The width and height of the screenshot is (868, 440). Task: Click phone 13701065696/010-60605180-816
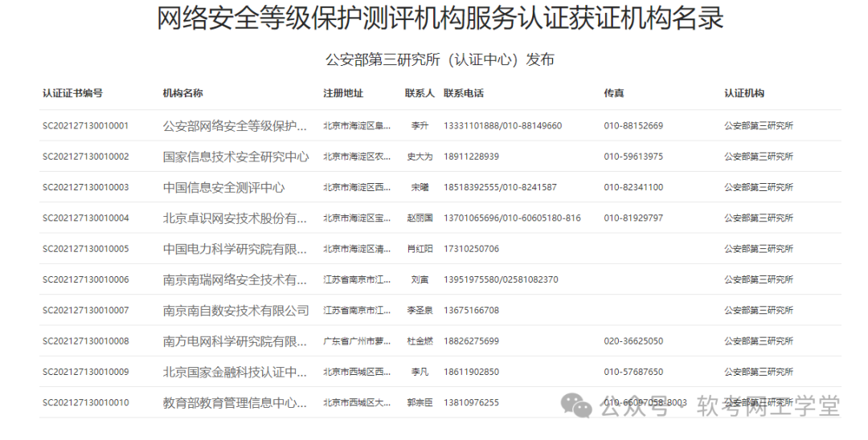512,218
